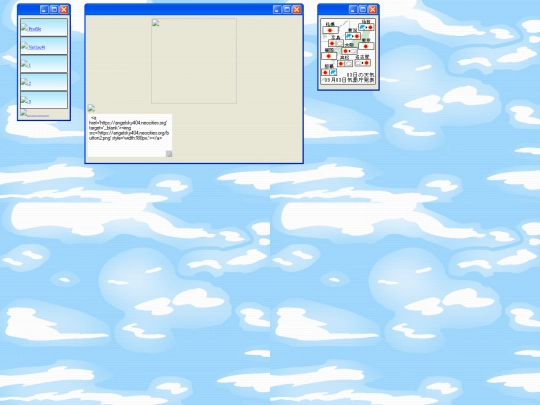Viewport: 540px width, 405px height.
Task: Minimize the large center window
Action: click(277, 10)
